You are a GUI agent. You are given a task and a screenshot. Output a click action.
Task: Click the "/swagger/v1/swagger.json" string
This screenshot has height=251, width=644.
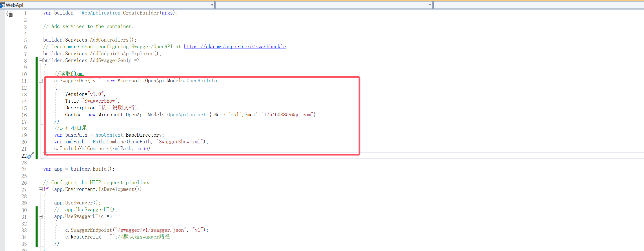[151, 230]
